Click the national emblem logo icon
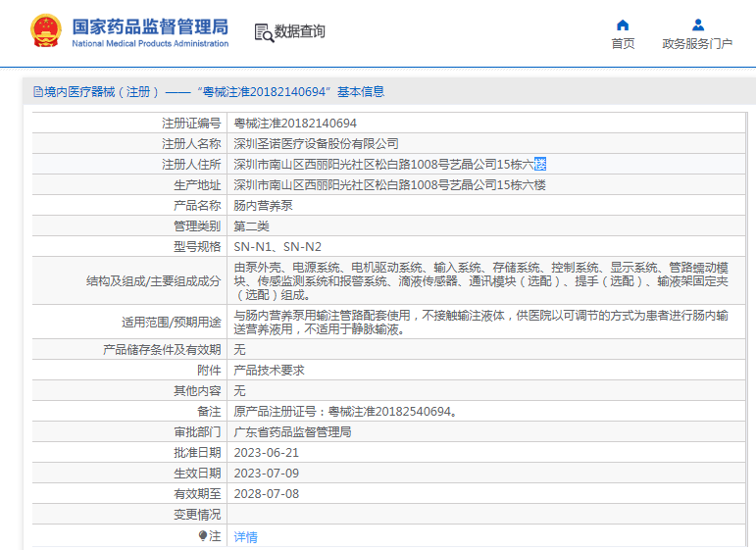This screenshot has height=550, width=756. tap(46, 30)
